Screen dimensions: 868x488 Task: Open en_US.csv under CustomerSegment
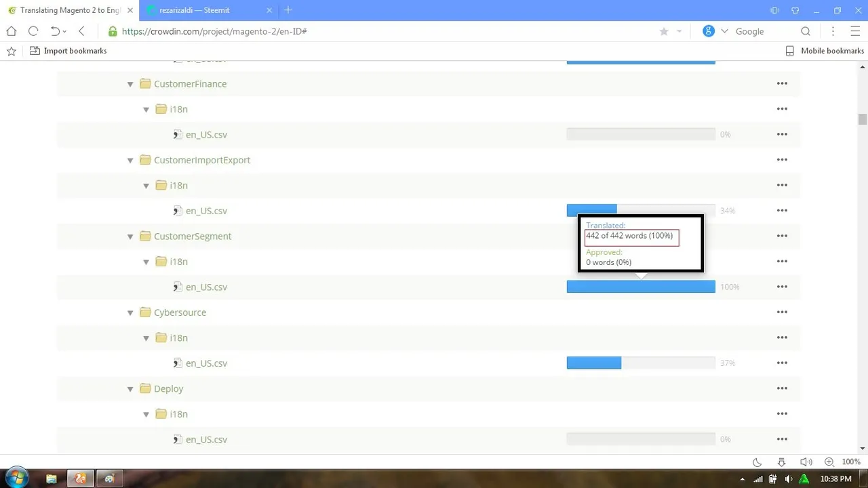(x=206, y=287)
